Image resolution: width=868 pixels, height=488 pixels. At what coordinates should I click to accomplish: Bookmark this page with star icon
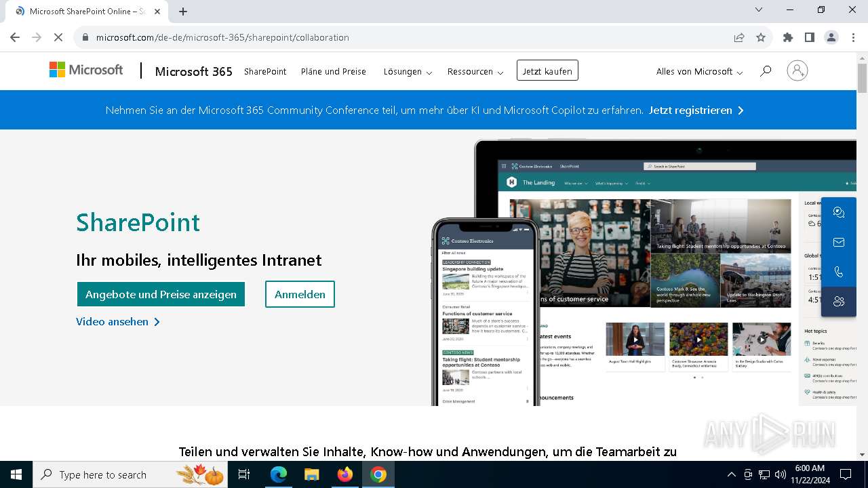761,37
